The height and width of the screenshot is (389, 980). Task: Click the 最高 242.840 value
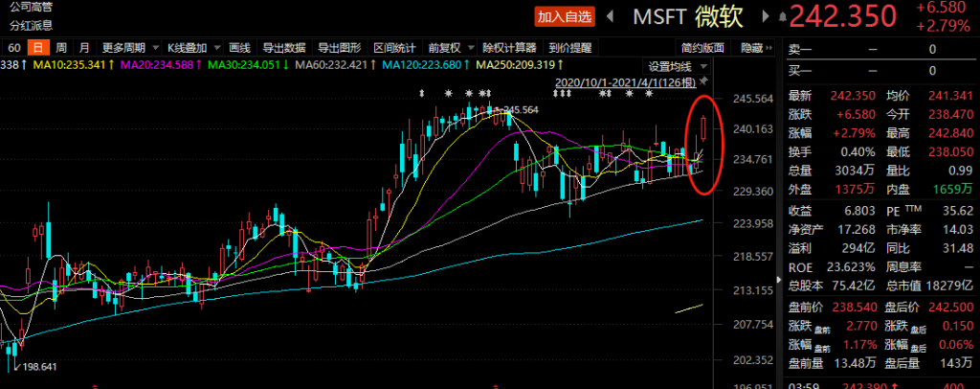[952, 132]
